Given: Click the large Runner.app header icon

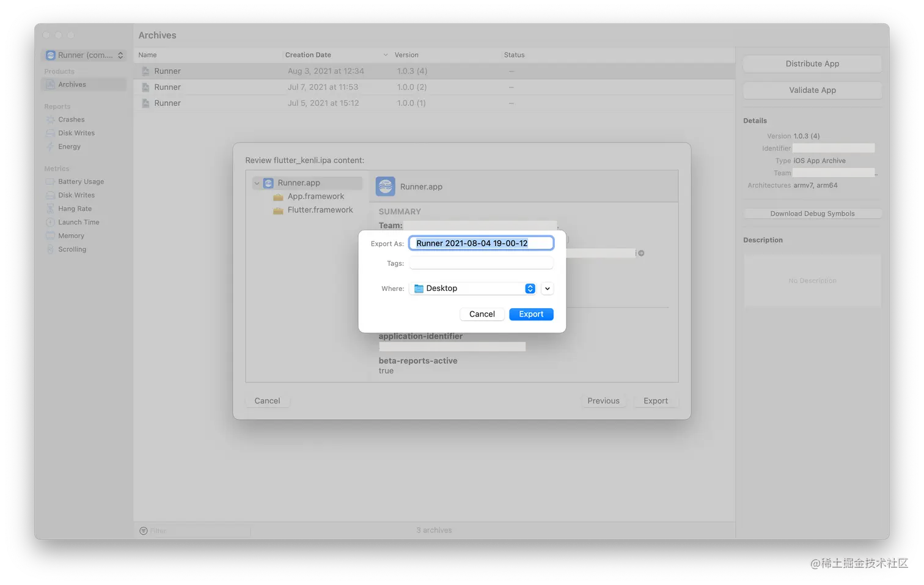Looking at the screenshot, I should (x=386, y=186).
